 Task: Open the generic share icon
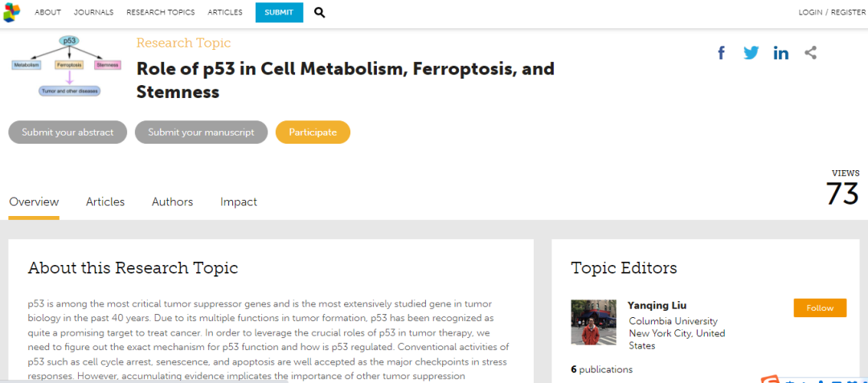pos(811,53)
